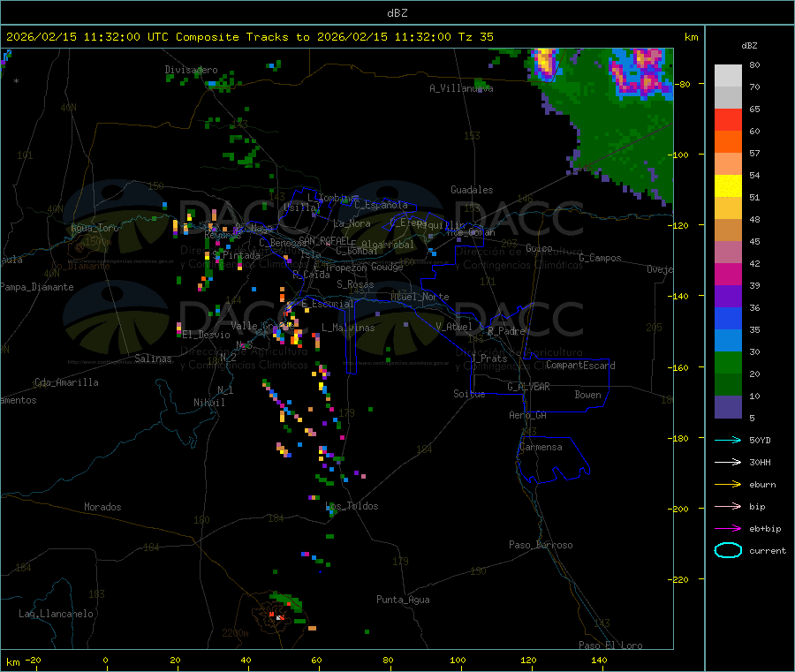Click the cyan current ellipse icon
Screen dimensions: 795x672
coord(728,550)
